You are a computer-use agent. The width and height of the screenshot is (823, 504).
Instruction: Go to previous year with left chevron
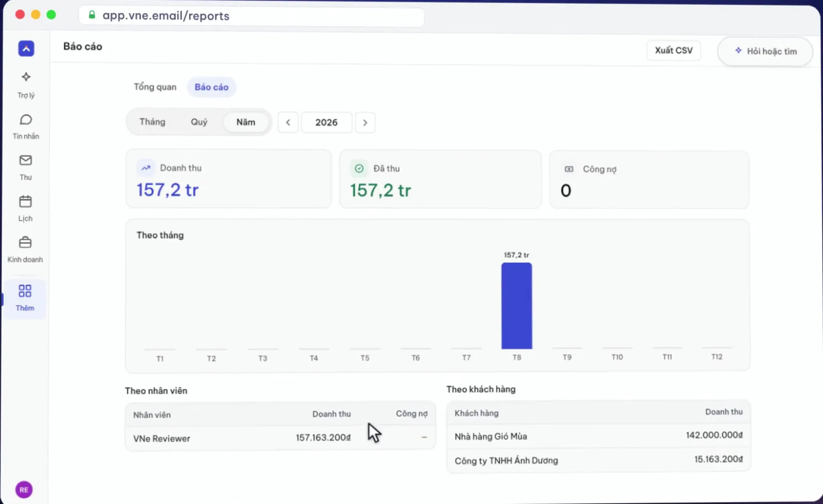point(288,122)
